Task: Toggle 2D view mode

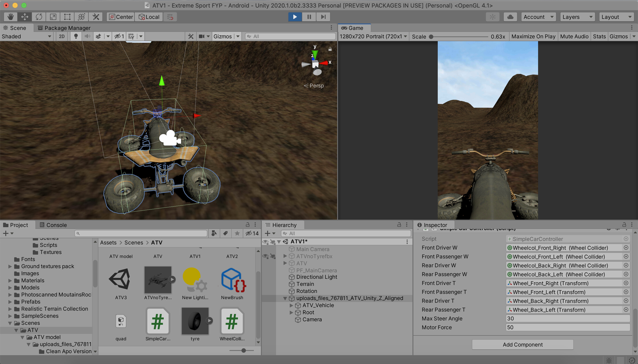Action: coord(62,36)
